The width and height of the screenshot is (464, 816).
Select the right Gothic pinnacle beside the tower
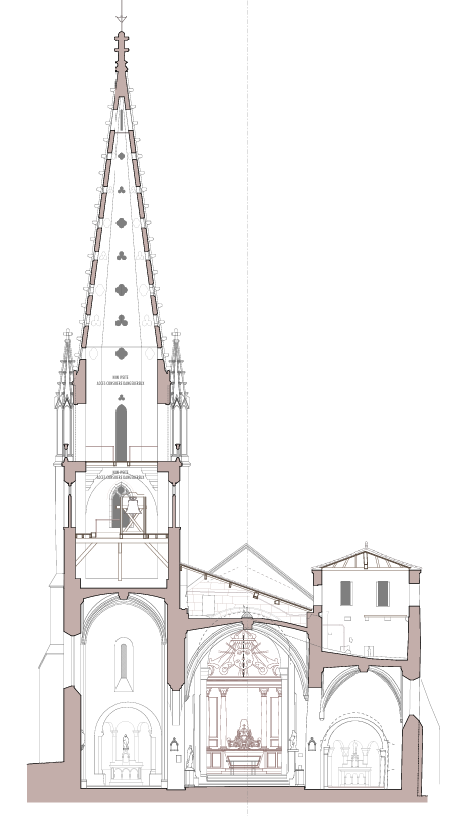coord(177,396)
